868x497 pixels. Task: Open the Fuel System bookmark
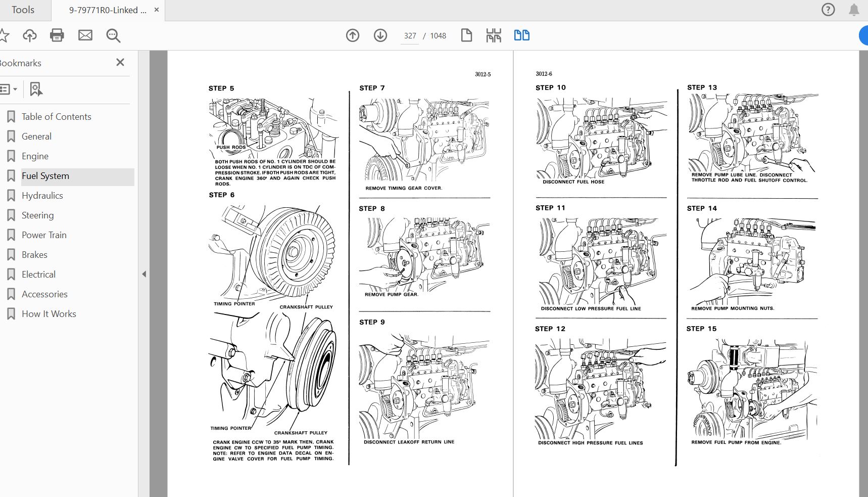coord(45,175)
